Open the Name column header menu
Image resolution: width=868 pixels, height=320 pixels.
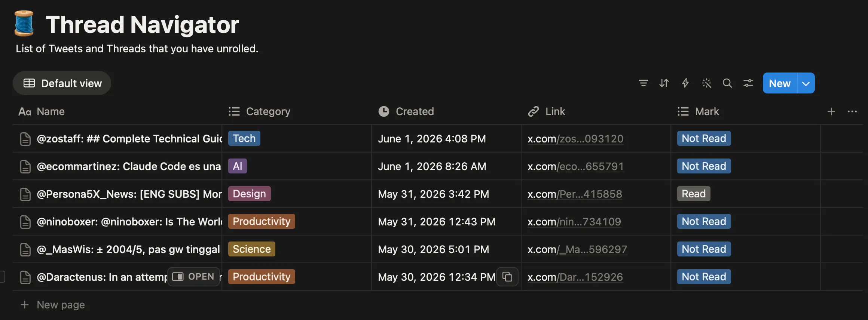click(117, 111)
